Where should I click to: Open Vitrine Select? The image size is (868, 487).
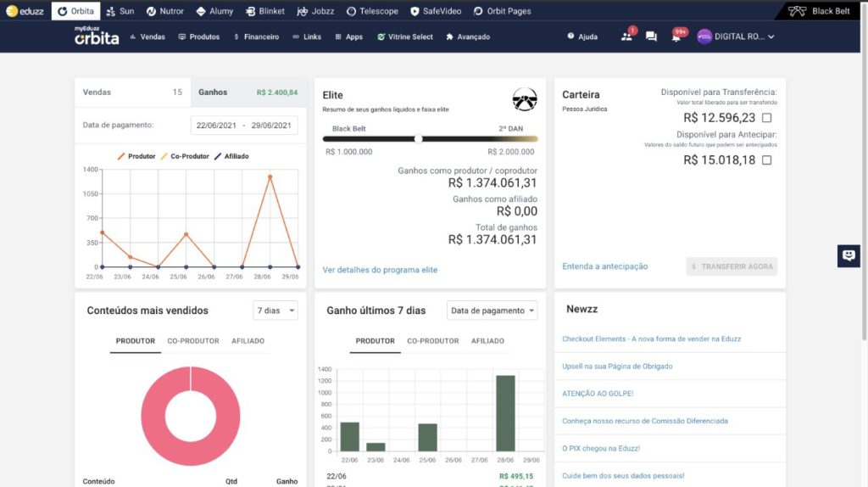tap(405, 36)
